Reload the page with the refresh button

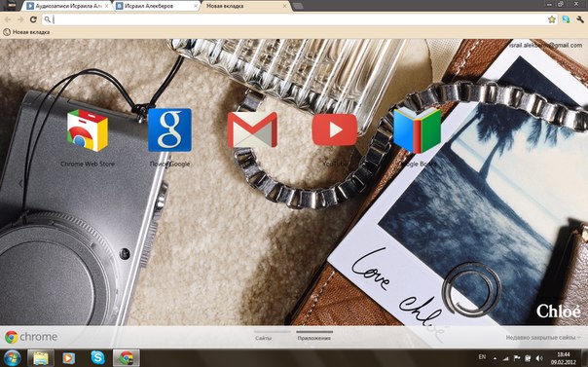click(33, 19)
